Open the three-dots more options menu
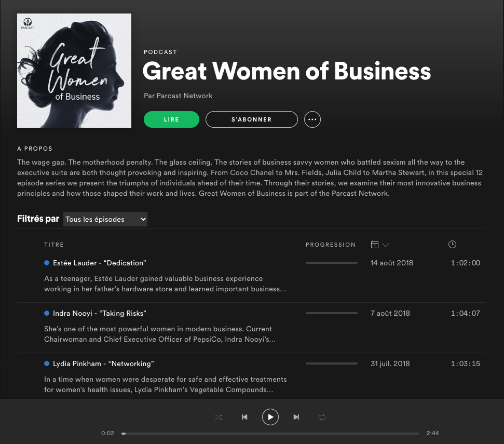This screenshot has height=444, width=504. (312, 119)
